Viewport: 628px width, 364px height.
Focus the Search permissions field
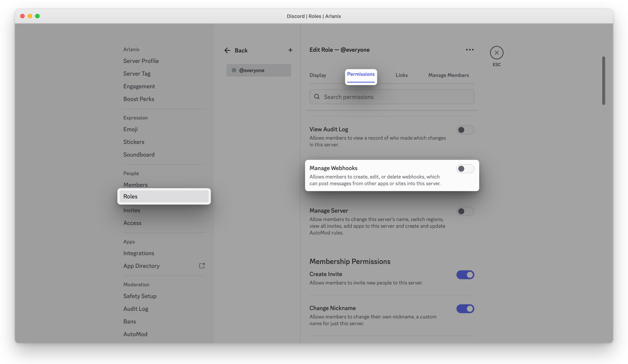pos(392,97)
